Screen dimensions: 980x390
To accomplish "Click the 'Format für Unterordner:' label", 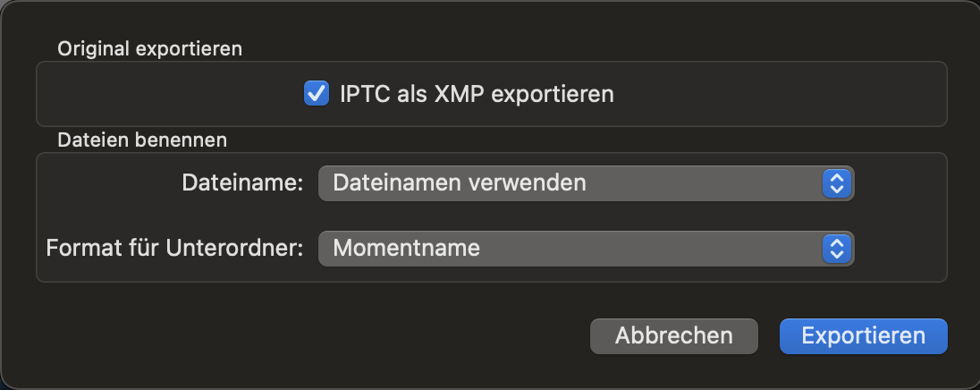I will pos(175,248).
